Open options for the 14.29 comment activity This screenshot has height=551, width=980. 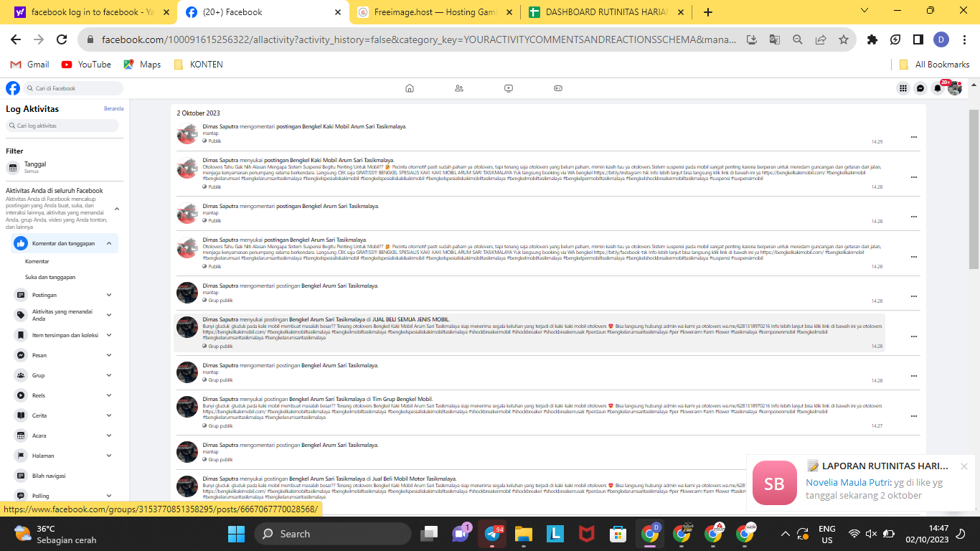(914, 136)
